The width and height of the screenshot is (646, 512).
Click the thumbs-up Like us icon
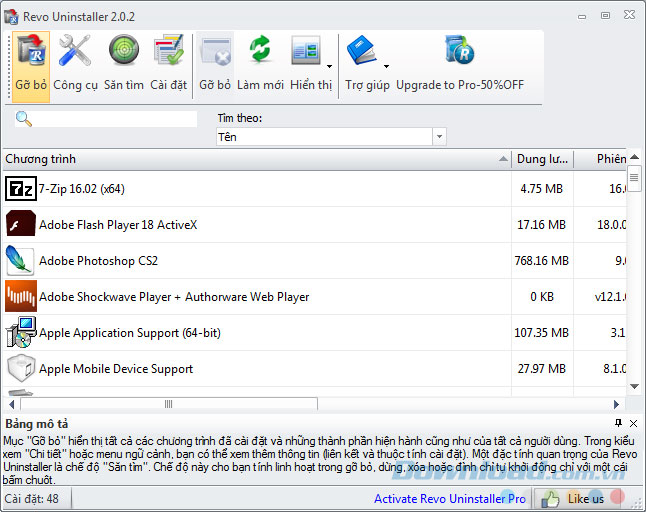(x=550, y=499)
